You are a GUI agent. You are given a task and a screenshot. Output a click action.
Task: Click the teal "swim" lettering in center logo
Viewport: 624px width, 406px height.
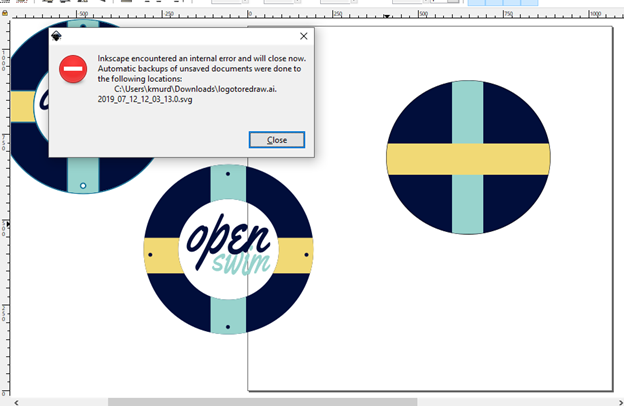coord(240,265)
